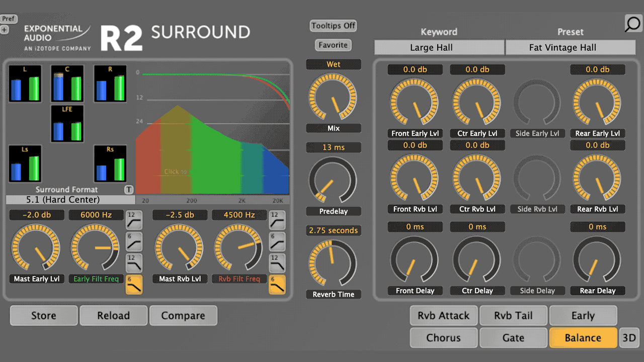Select 12 dB low-pass filter for Rvb Filt Freq
This screenshot has width=644, height=362.
pos(277,263)
